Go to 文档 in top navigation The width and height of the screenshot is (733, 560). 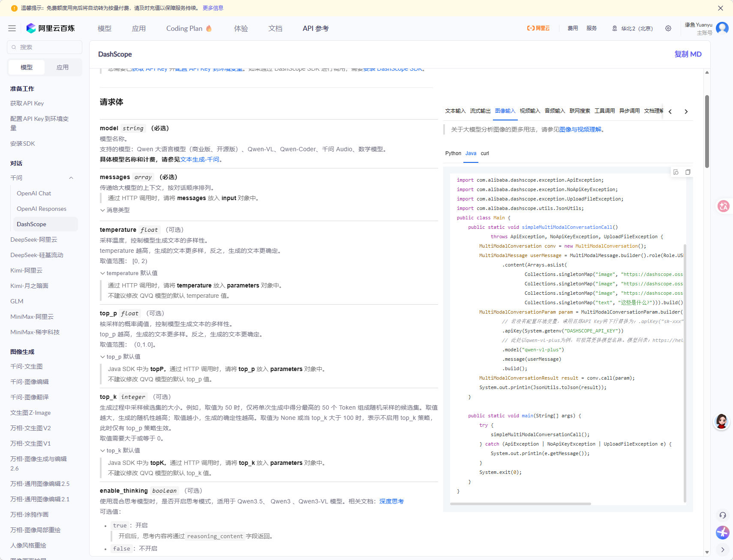[275, 28]
